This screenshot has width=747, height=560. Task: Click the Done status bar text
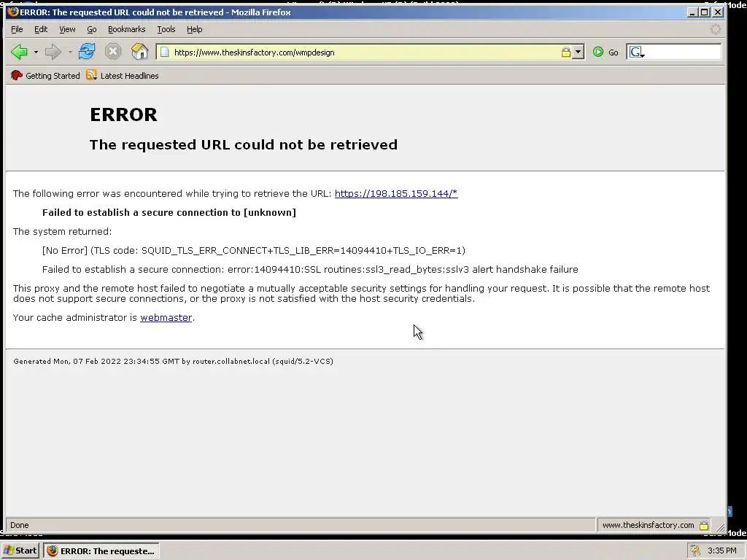pyautogui.click(x=20, y=525)
